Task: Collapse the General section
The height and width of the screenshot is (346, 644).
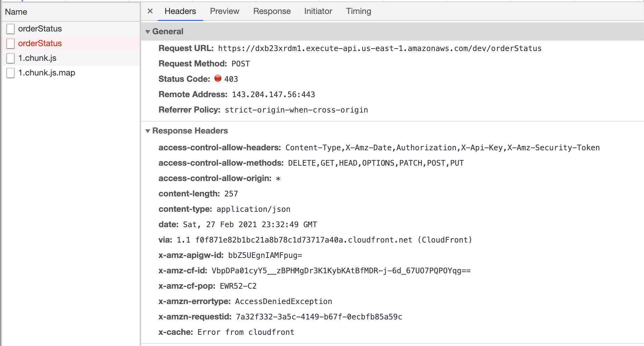Action: [148, 32]
